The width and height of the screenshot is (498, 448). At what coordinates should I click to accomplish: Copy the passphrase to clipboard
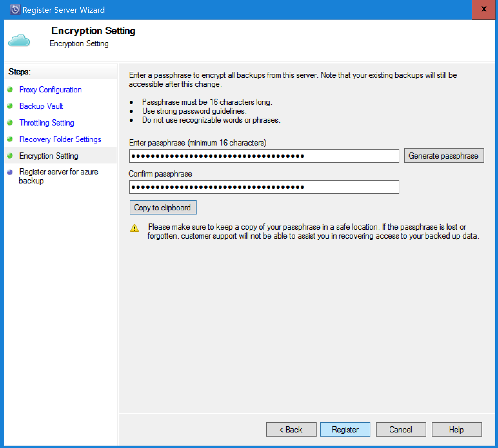[162, 208]
